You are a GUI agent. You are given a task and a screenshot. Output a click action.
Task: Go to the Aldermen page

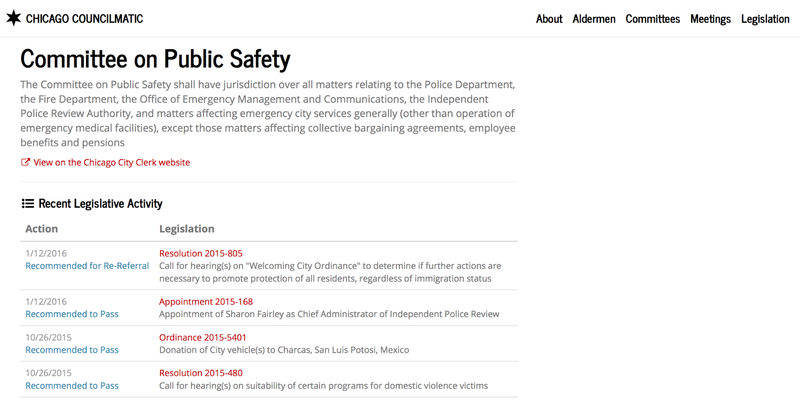[594, 19]
